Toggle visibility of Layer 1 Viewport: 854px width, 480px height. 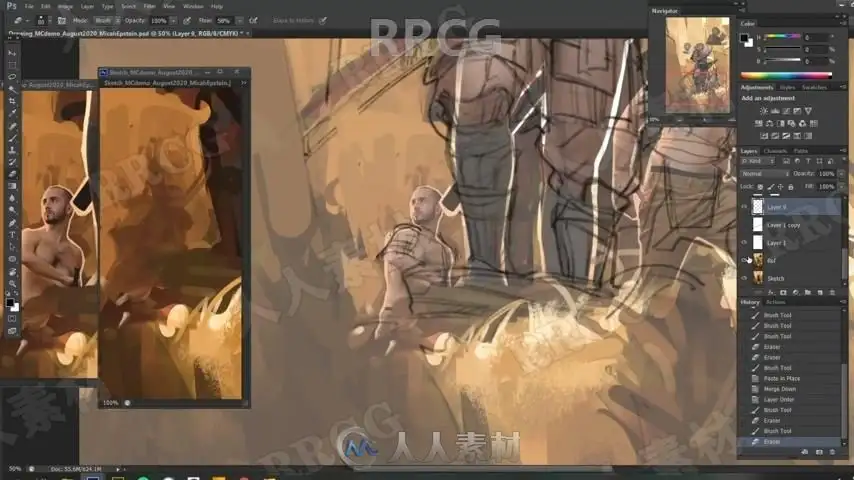pos(744,242)
